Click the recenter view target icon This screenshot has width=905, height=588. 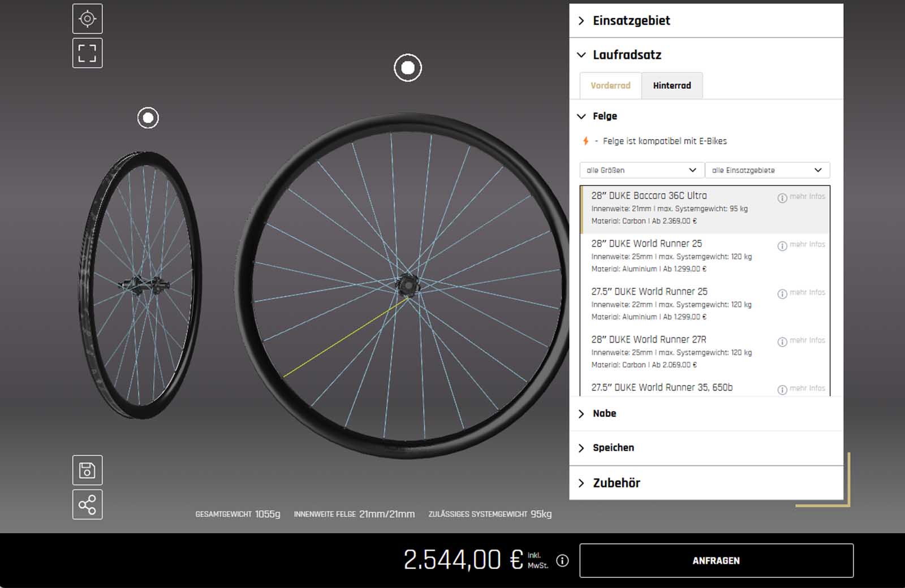pos(87,19)
